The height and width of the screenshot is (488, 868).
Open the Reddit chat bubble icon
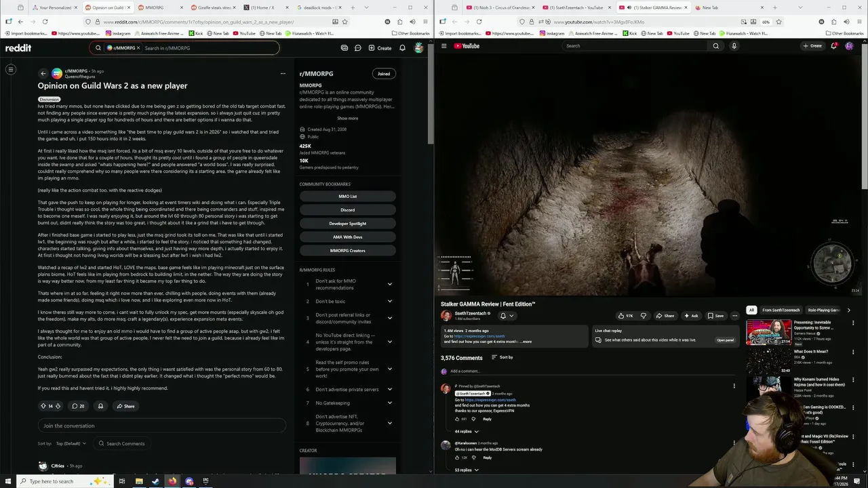coord(357,48)
